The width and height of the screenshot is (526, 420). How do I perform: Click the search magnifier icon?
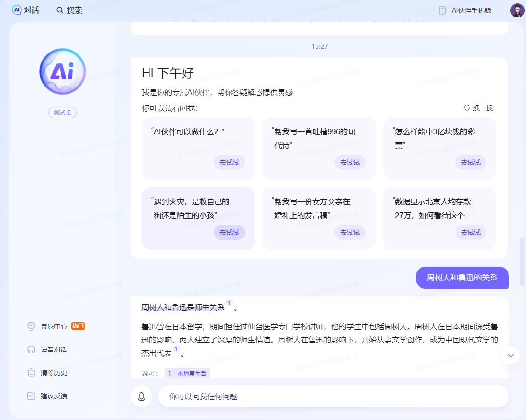60,10
